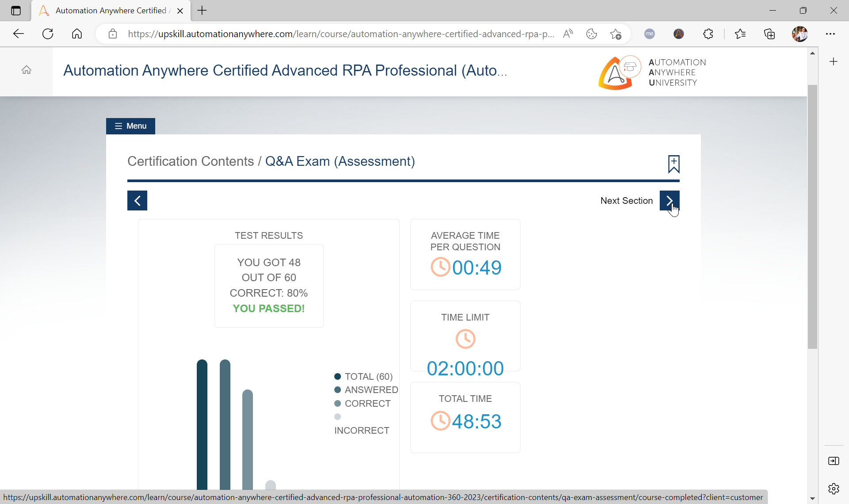Viewport: 849px width, 504px height.
Task: Open the tab actions menu icon
Action: click(16, 11)
